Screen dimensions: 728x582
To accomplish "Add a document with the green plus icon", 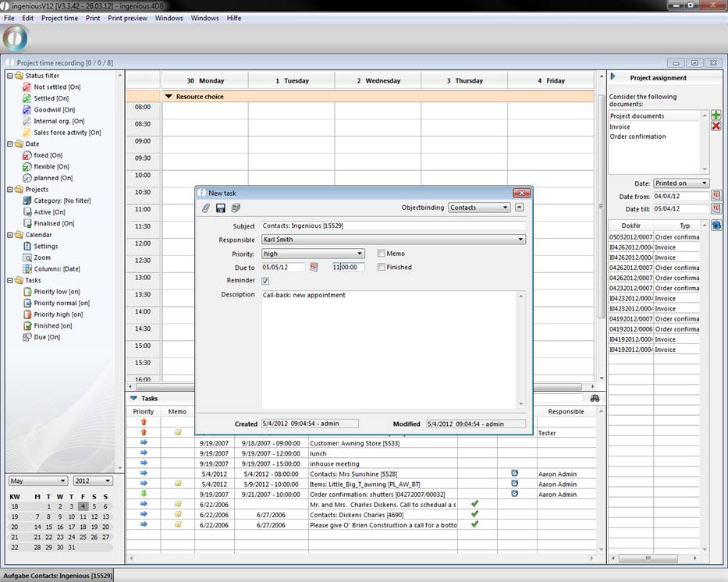I will tap(716, 115).
